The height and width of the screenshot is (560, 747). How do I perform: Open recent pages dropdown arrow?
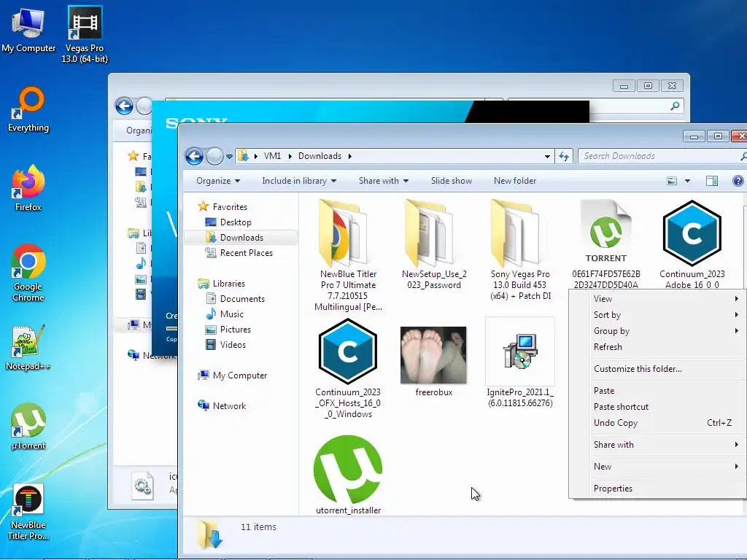(x=229, y=156)
